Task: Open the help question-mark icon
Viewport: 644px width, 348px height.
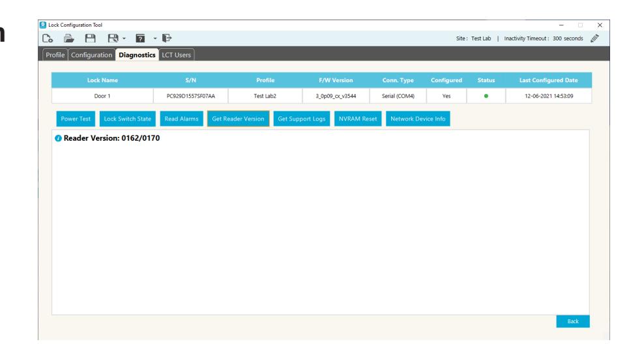Action: (x=140, y=38)
